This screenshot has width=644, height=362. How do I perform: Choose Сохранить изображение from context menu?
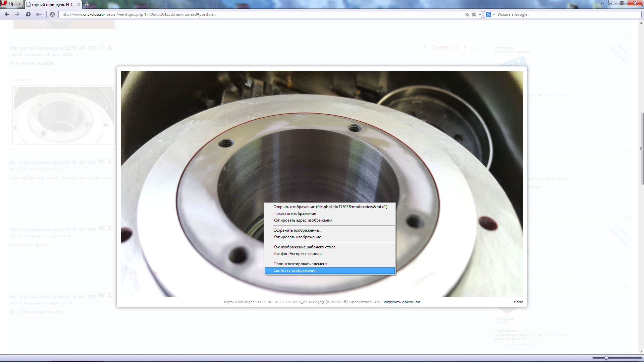(x=297, y=230)
